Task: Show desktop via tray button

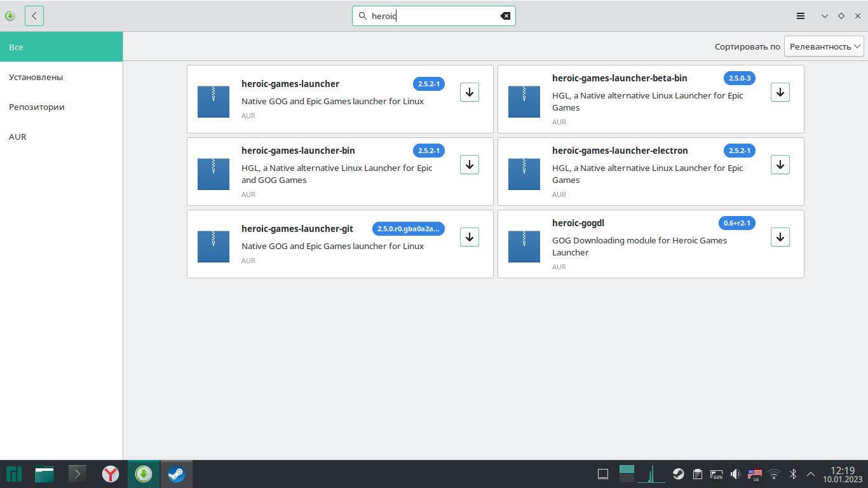Action: [604, 474]
